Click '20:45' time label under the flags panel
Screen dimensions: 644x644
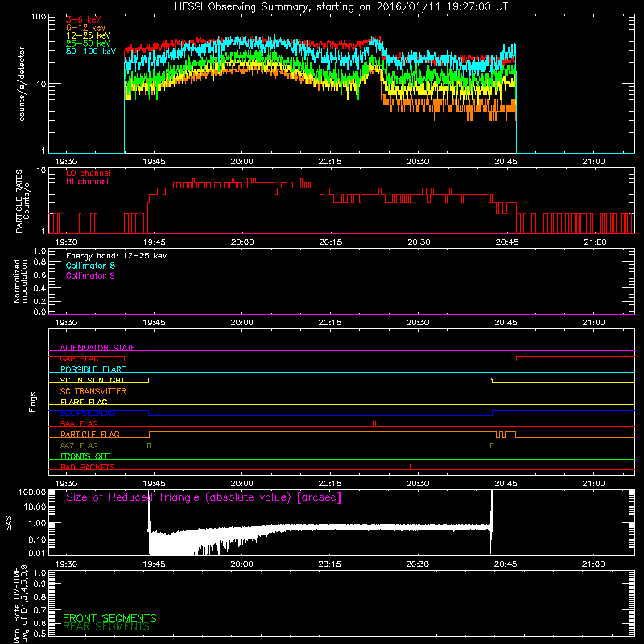(506, 484)
